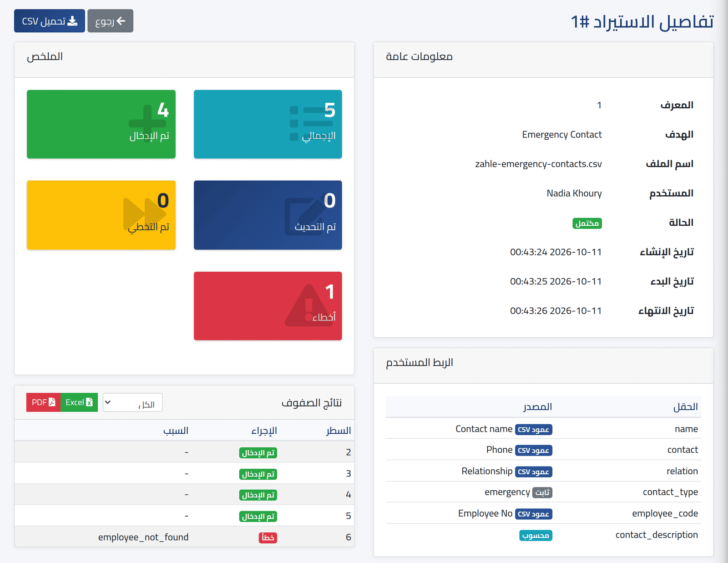Screen dimensions: 728x563
Task: Click the ثابت badge next to emergency
Action: [x=542, y=493]
